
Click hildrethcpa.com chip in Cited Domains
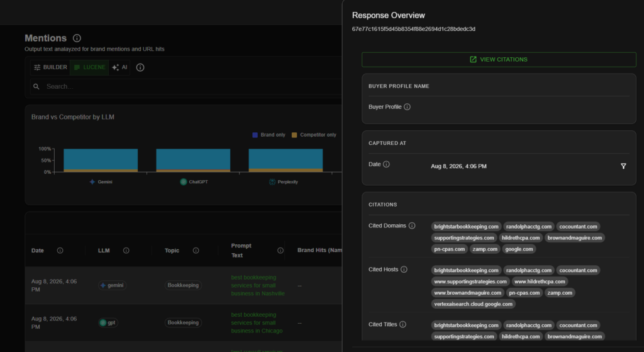tap(521, 237)
